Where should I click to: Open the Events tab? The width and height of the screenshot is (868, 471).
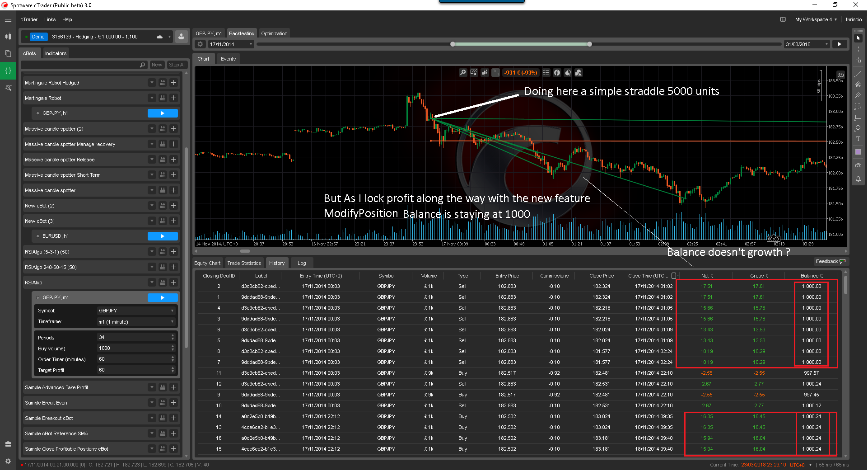(x=228, y=59)
